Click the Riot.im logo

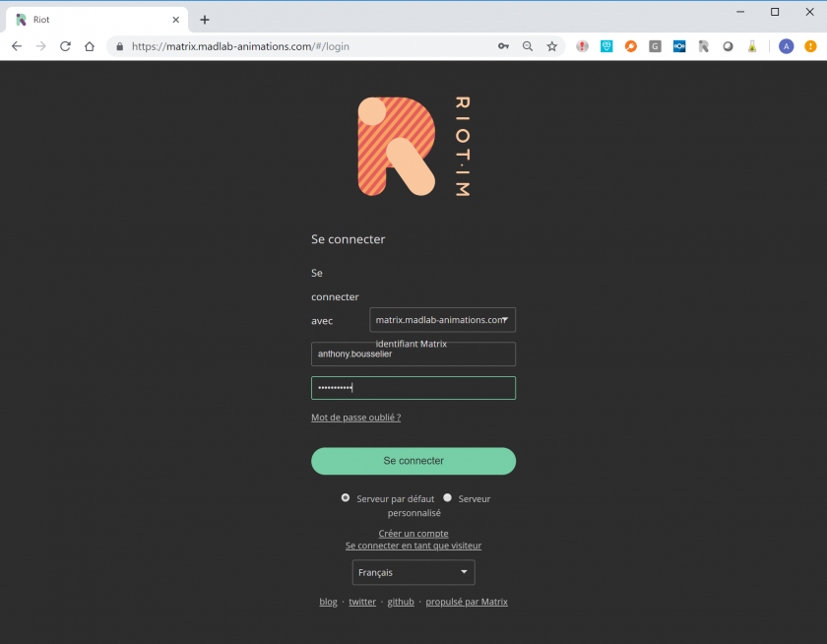(x=413, y=147)
